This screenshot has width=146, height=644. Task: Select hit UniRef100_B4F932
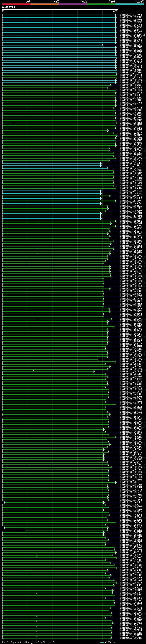(131, 63)
